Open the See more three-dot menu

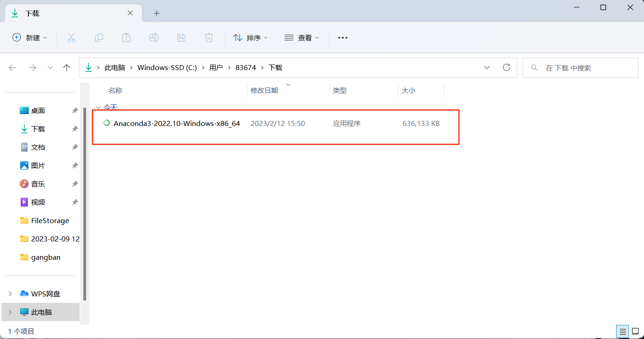(x=343, y=38)
